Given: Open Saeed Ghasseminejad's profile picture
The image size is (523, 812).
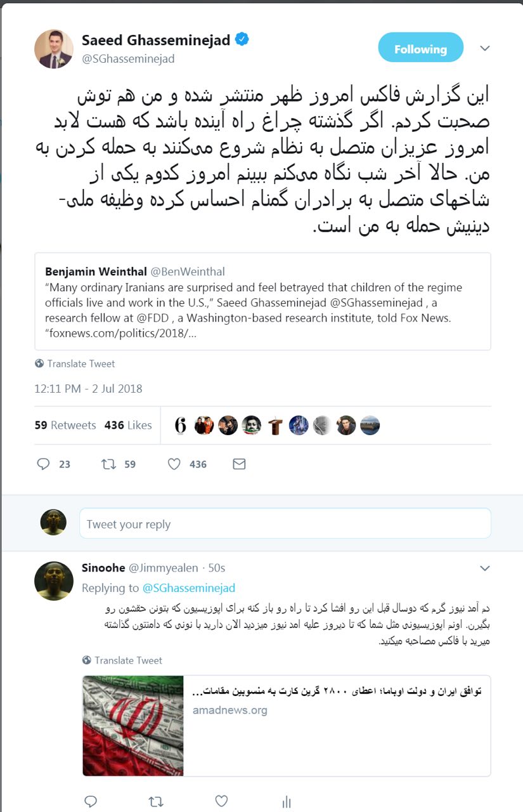Looking at the screenshot, I should coord(54,49).
